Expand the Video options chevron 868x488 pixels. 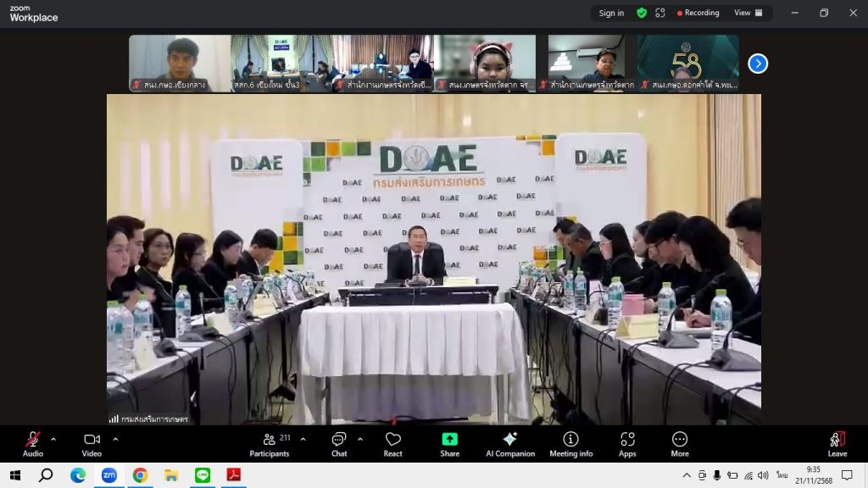point(115,439)
